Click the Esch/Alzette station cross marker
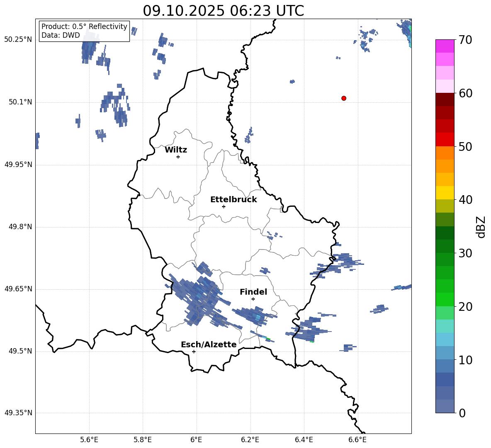 (194, 351)
